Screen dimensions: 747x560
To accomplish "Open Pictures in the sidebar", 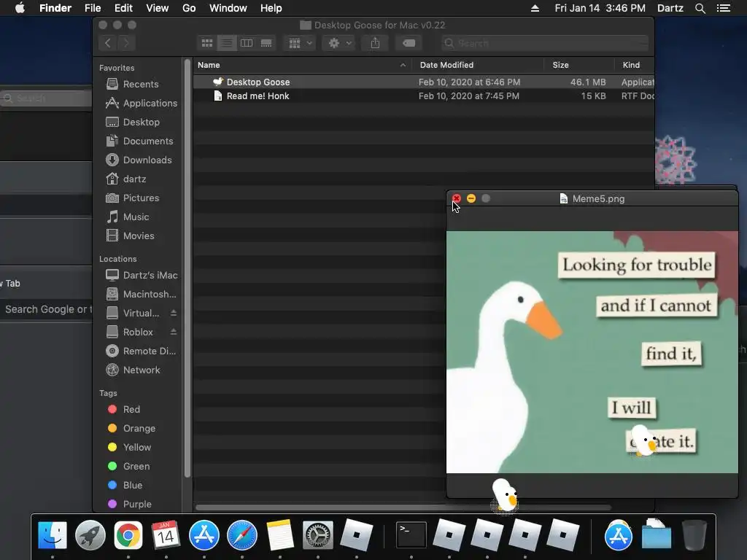I will tap(132, 198).
